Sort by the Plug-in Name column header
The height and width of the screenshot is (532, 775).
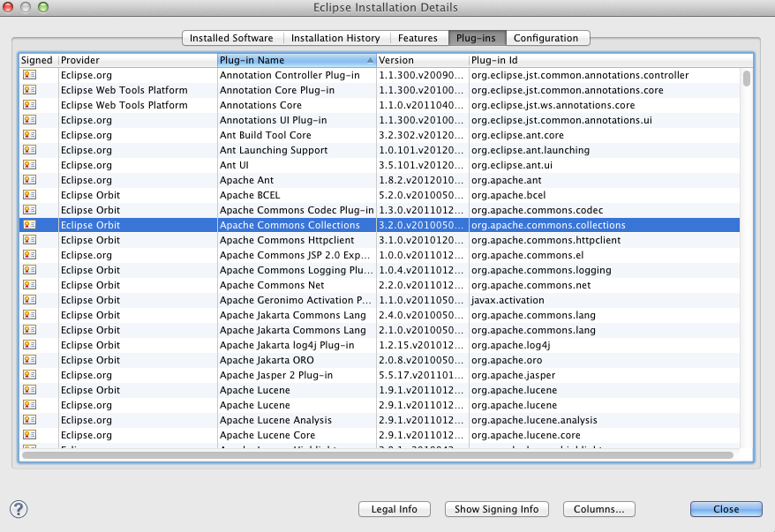click(x=297, y=60)
